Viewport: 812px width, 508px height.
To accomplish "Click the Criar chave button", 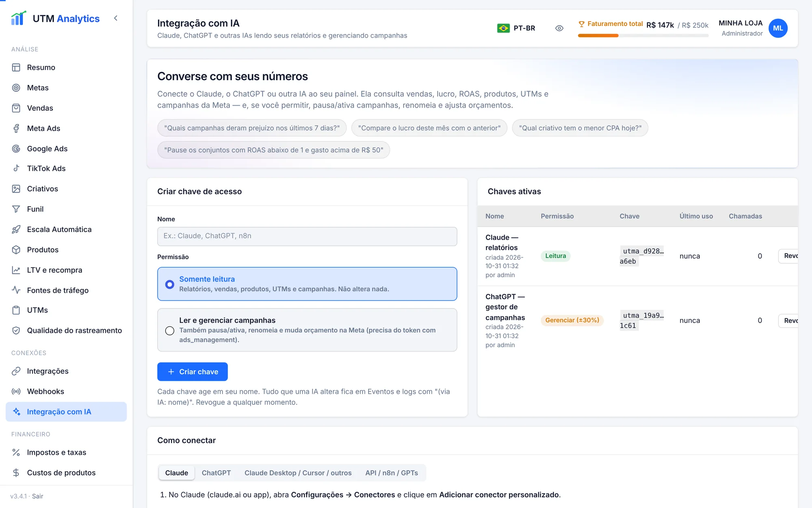I will tap(192, 371).
